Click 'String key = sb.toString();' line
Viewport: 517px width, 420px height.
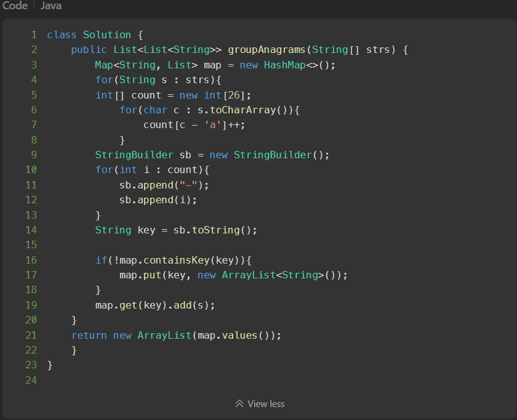pos(176,230)
